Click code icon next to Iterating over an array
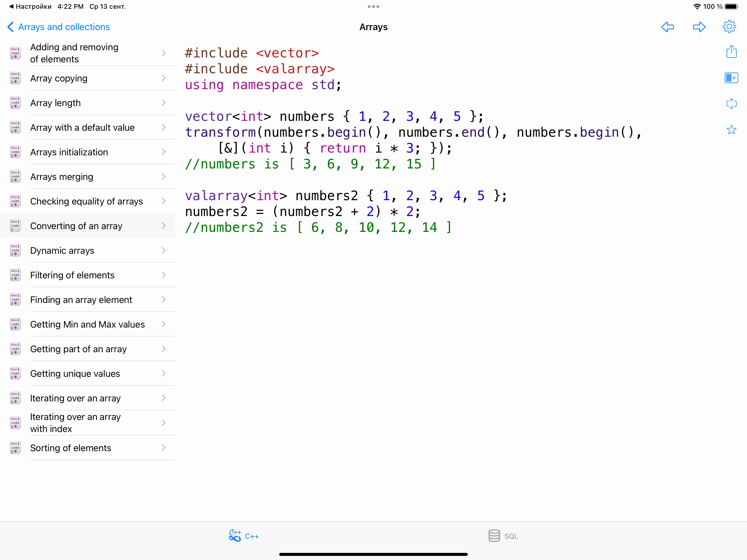This screenshot has height=560, width=747. pos(15,398)
